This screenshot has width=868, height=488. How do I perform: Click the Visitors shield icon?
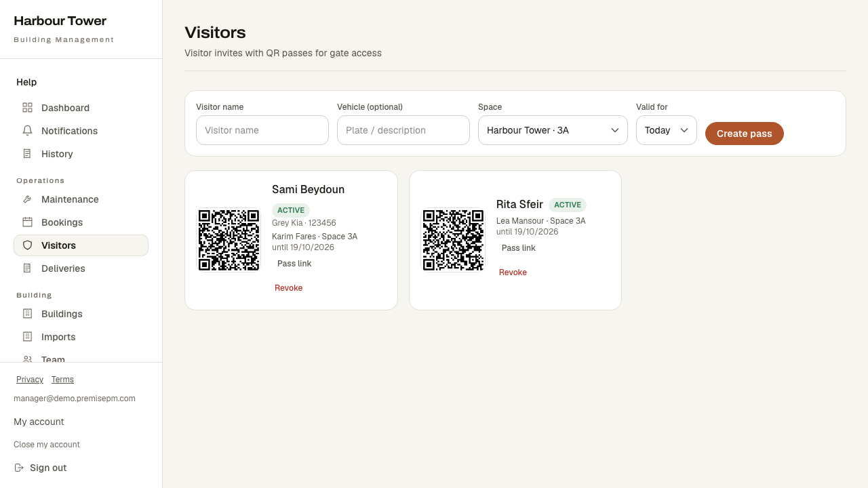click(27, 245)
